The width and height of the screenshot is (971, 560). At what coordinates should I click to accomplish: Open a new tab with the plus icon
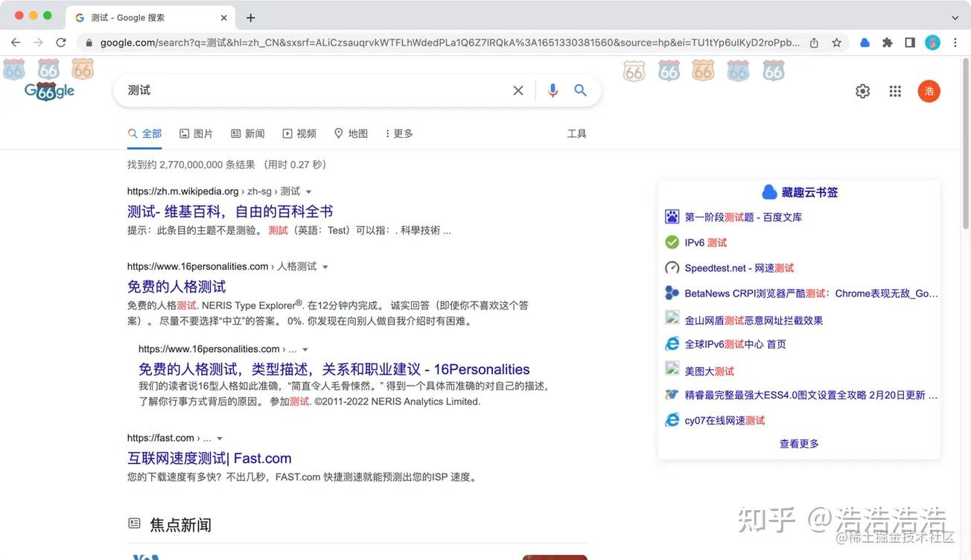[x=250, y=17]
